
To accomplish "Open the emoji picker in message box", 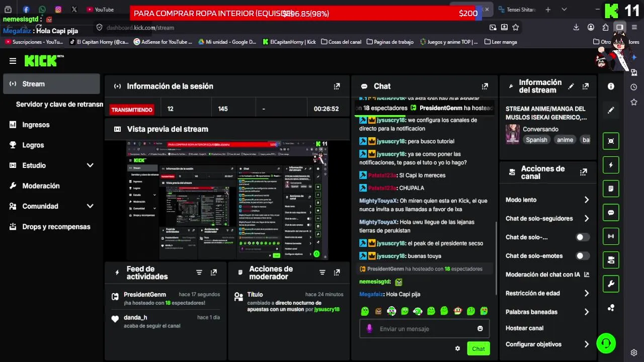I will click(x=480, y=328).
